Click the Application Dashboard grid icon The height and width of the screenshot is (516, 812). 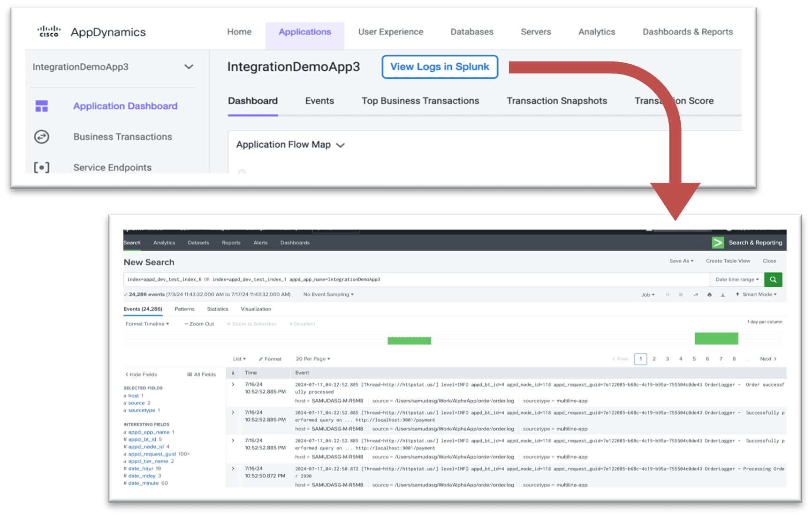(x=42, y=106)
